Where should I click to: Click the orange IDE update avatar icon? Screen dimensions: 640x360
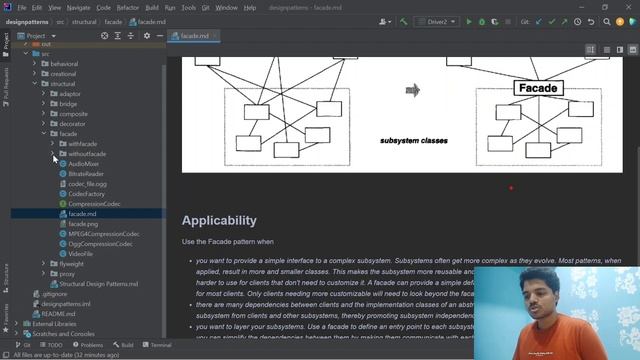click(x=620, y=22)
